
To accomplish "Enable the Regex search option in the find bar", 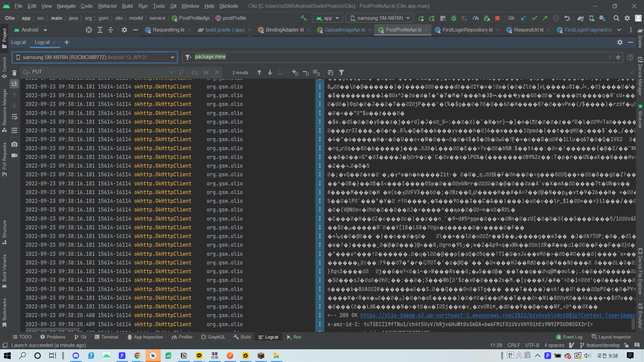I will point(217,72).
